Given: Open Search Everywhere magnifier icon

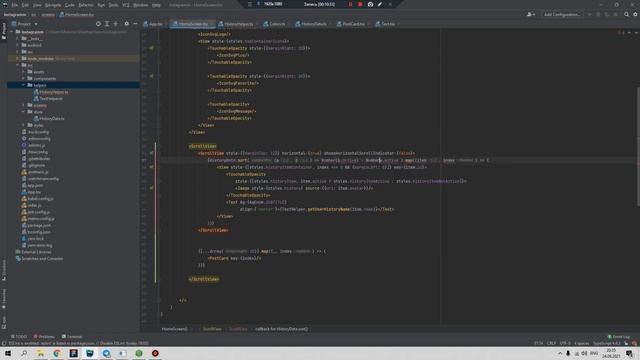Looking at the screenshot, I should tap(627, 14).
